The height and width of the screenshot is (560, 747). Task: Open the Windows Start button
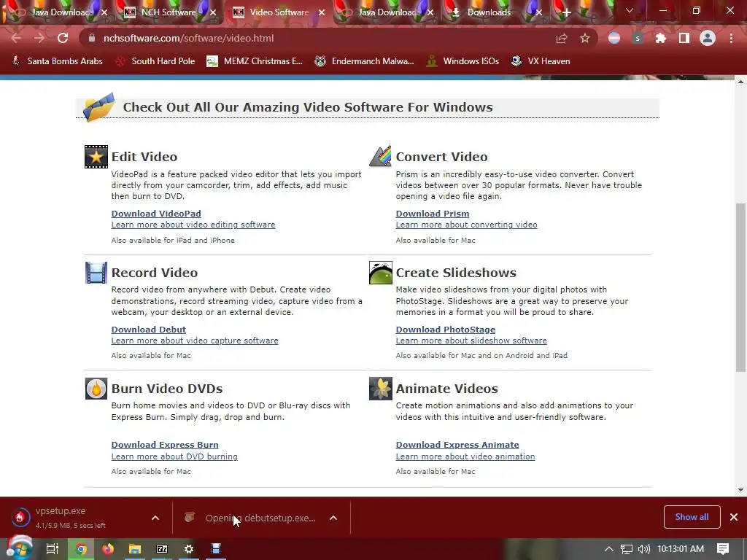pyautogui.click(x=18, y=548)
